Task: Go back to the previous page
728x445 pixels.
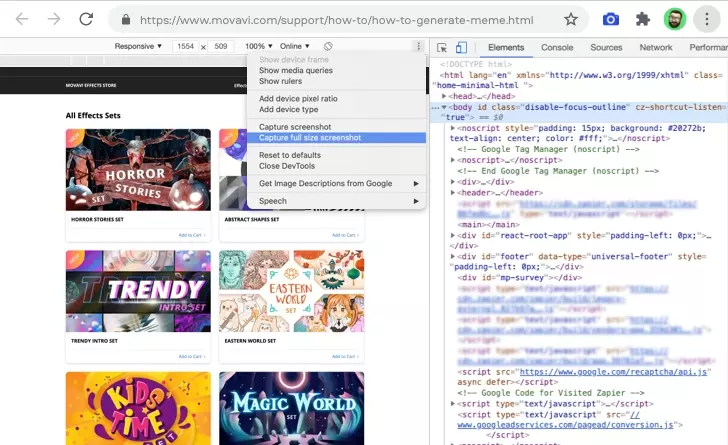Action: tap(22, 19)
